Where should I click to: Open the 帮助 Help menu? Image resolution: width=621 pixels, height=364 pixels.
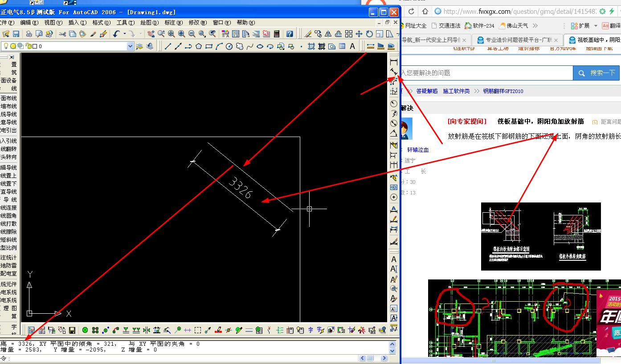[246, 22]
